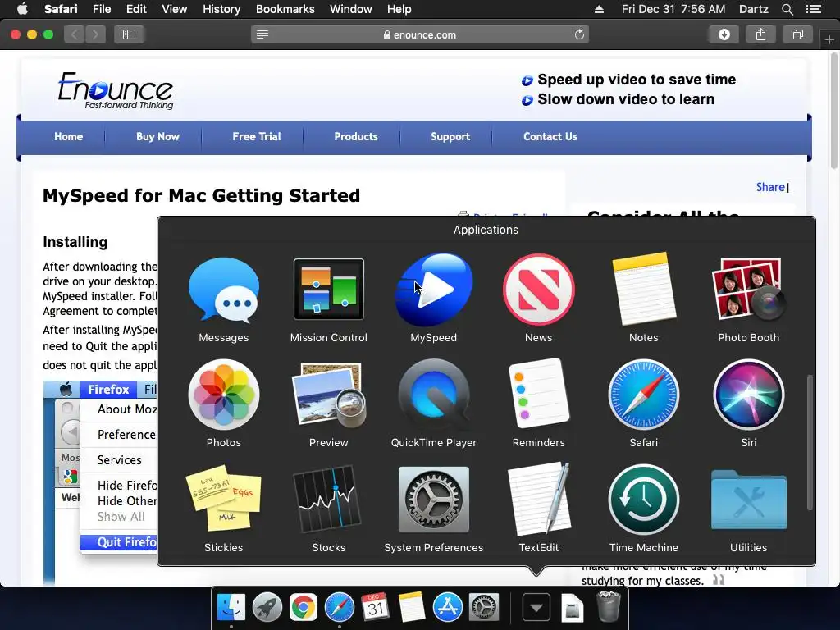Open the Reader view icon in address bar
This screenshot has width=840, height=630.
[x=262, y=34]
